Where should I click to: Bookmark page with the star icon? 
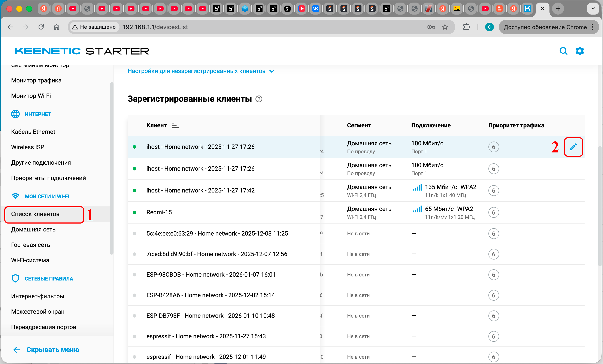pos(445,27)
